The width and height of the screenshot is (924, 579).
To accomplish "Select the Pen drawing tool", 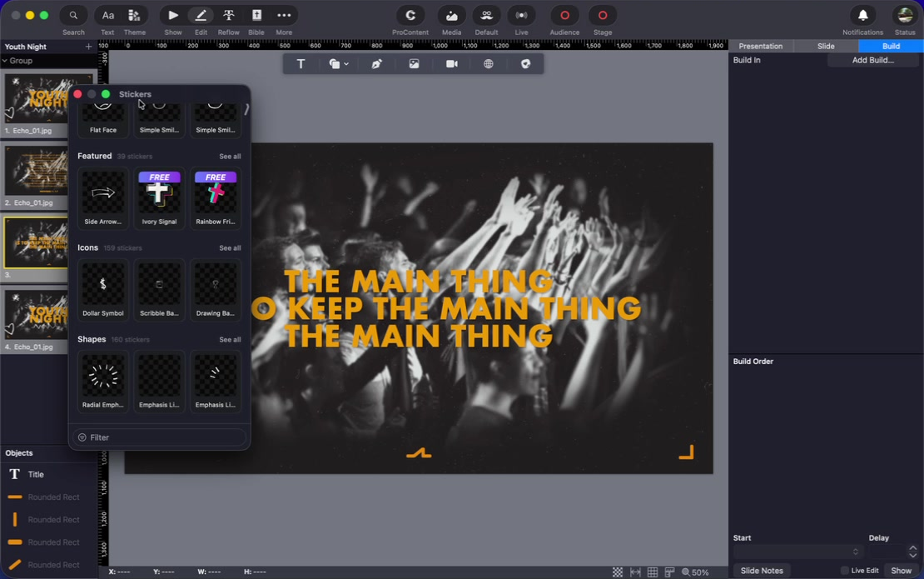I will click(376, 63).
